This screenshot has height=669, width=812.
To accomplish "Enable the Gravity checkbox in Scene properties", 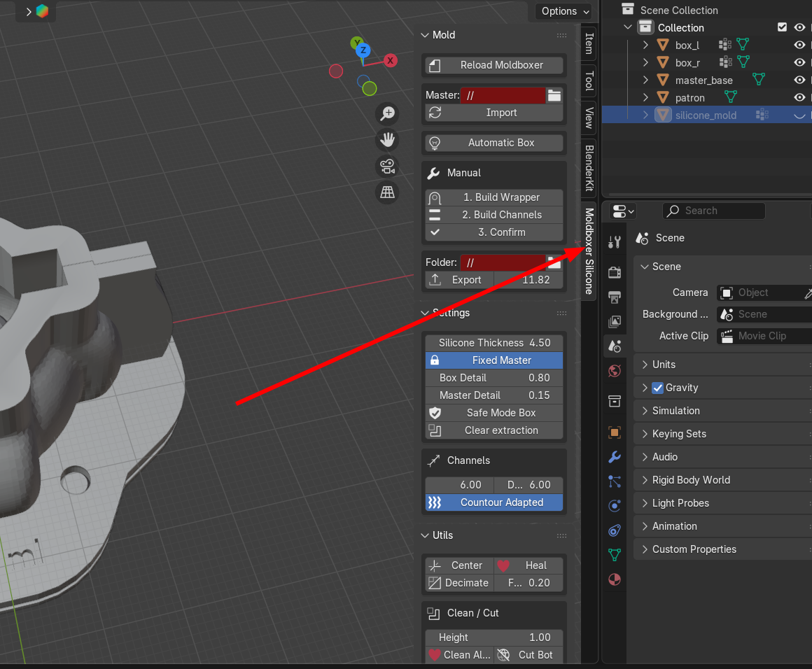I will (x=657, y=387).
